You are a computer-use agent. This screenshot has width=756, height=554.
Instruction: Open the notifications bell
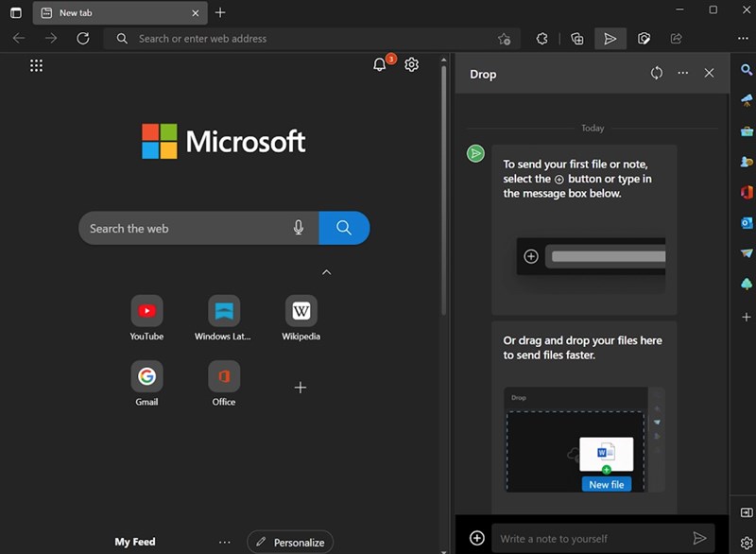point(379,64)
